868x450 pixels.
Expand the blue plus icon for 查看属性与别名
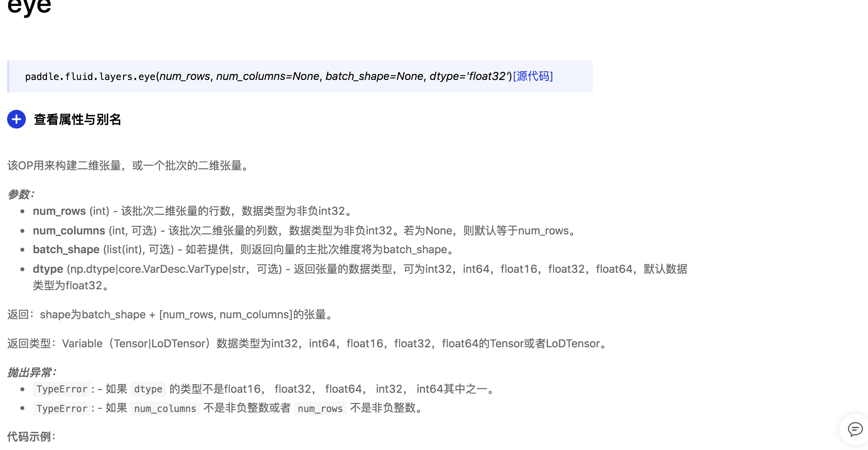(x=16, y=119)
